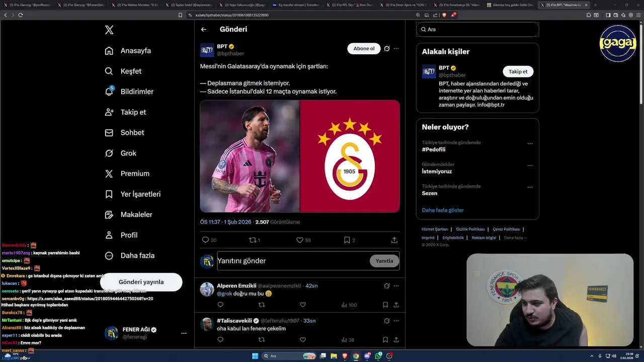Image resolution: width=644 pixels, height=362 pixels.
Task: Open more options on #Taliscavekili's reply
Action: 396,321
